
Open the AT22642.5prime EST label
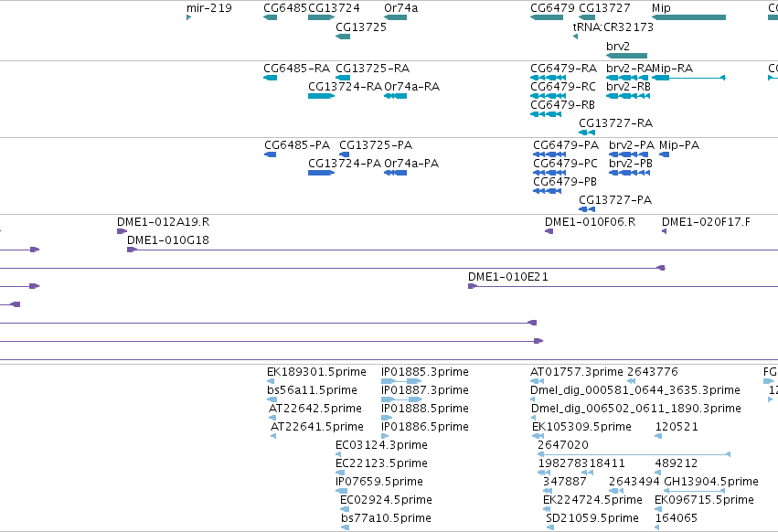pos(315,409)
